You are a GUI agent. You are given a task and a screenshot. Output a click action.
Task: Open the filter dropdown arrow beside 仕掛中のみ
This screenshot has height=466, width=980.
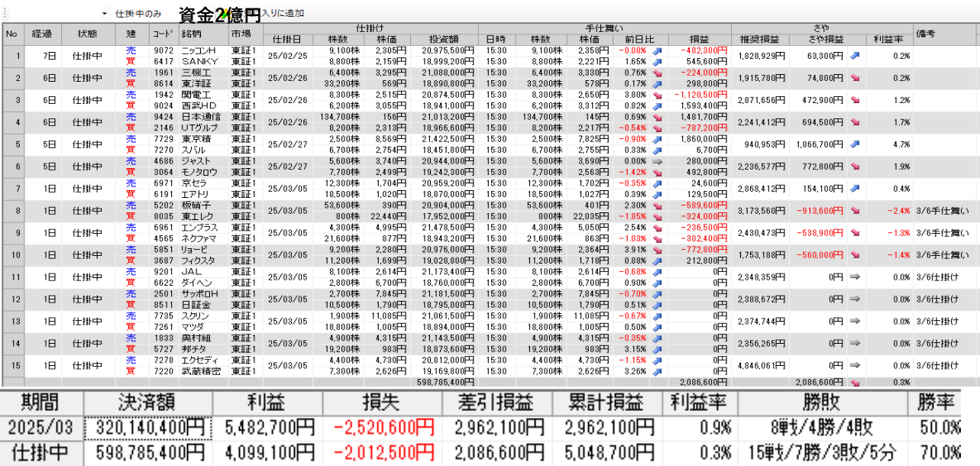[x=104, y=14]
